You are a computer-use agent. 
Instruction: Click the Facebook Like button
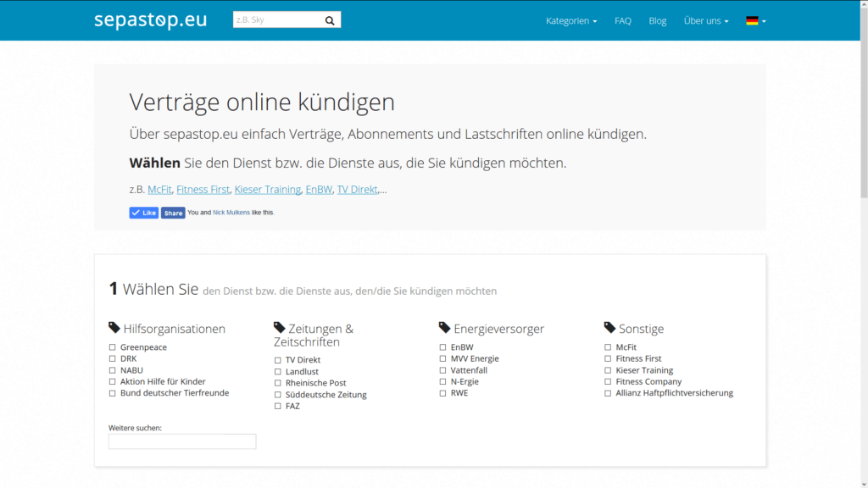pos(144,213)
